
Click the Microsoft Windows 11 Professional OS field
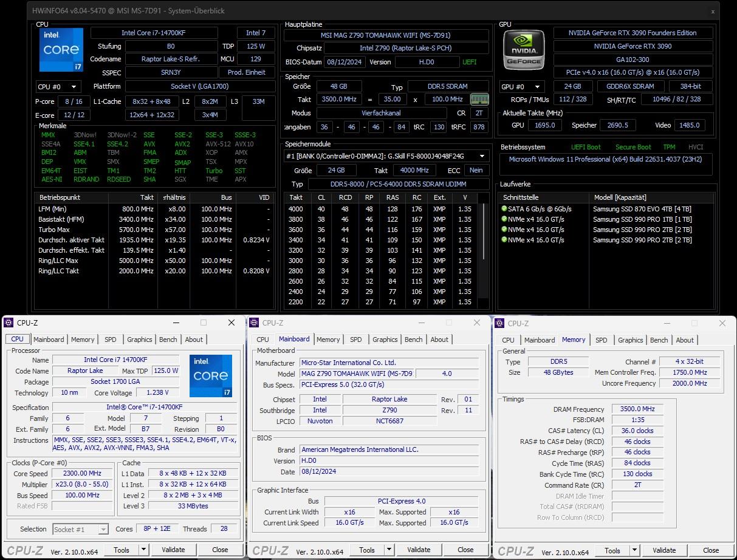click(605, 165)
